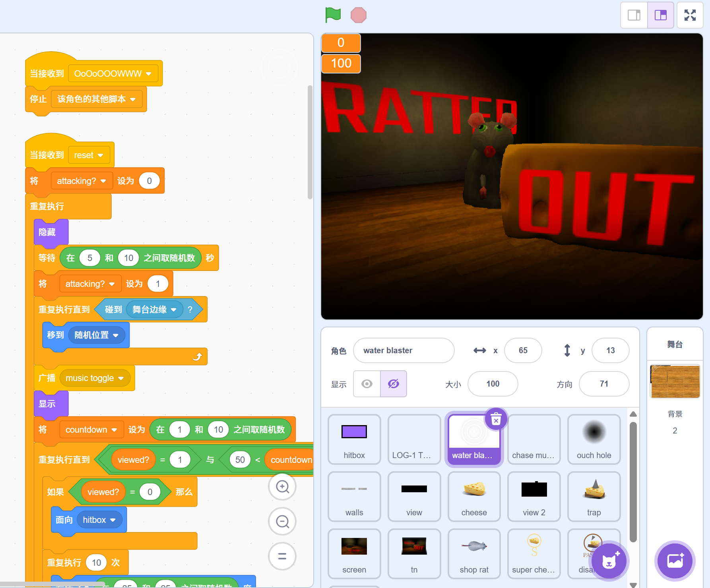The height and width of the screenshot is (588, 710).
Task: Zoom out of the code workspace
Action: click(282, 521)
